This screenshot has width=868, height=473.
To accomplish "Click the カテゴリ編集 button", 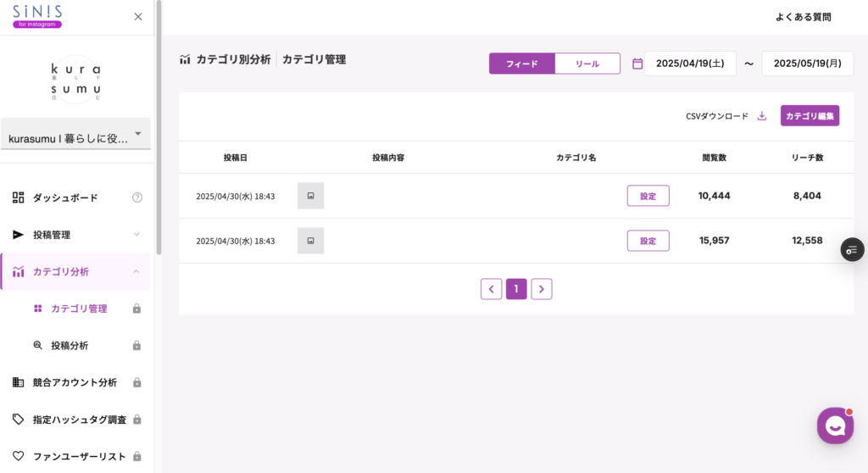I will point(810,116).
